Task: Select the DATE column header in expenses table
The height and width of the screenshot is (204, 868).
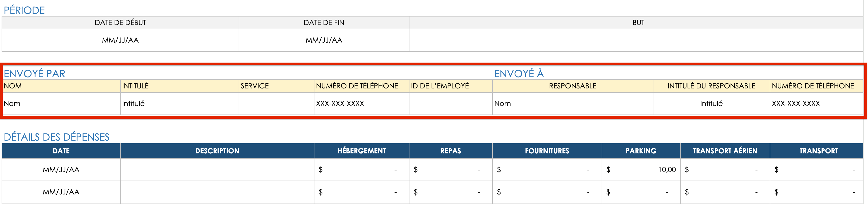Action: 61,151
